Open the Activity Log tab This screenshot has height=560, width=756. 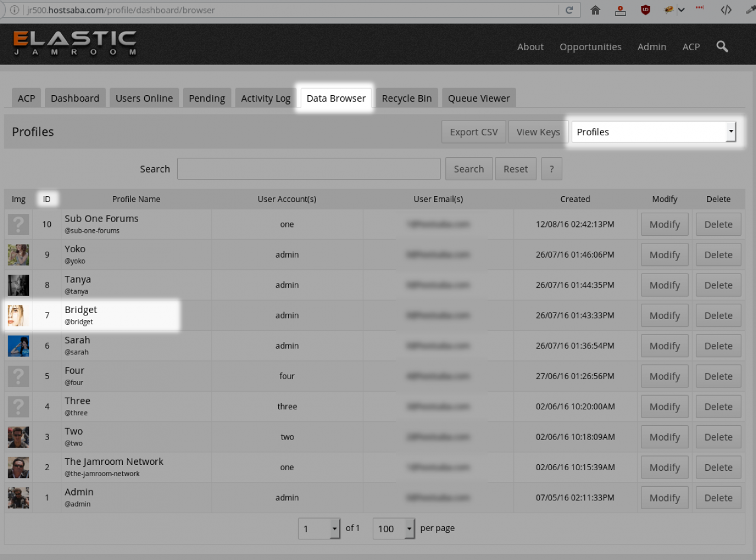265,99
